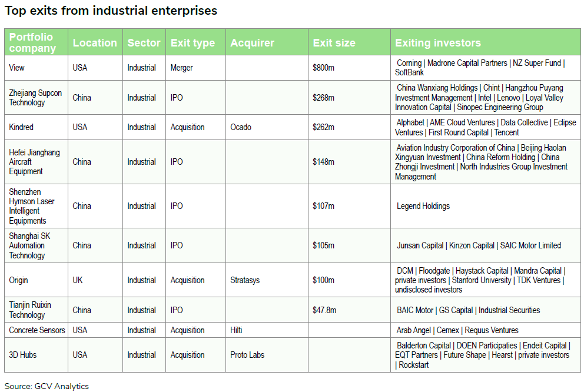584x392 pixels.
Task: Select Ocado in the Acquirer column
Action: point(241,127)
